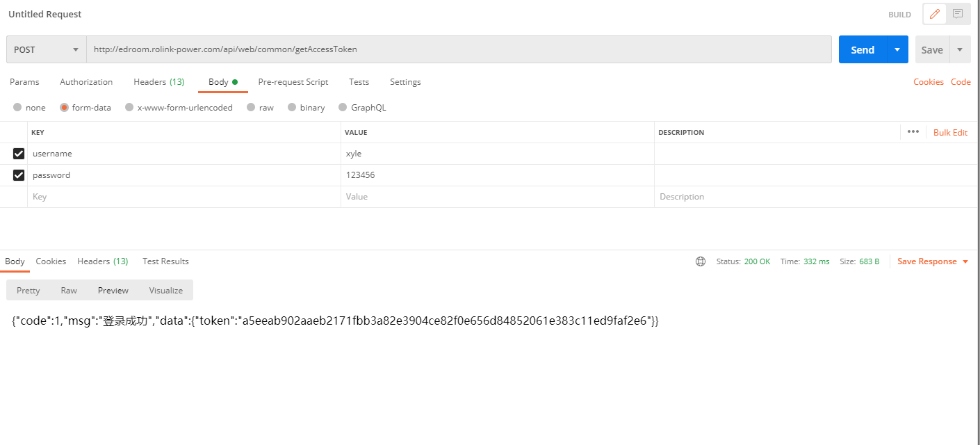Open the POST method dropdown
The height and width of the screenshot is (445, 980).
click(46, 49)
